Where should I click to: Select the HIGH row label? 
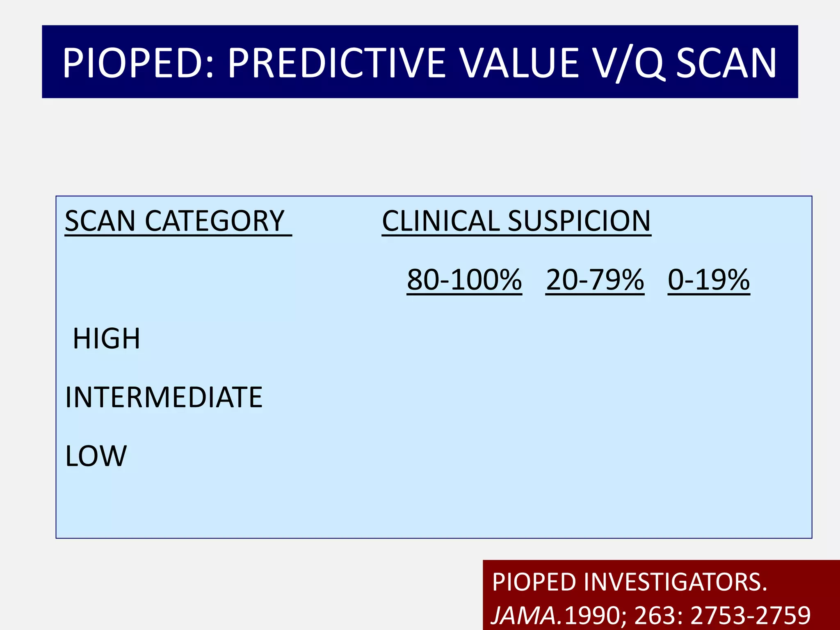(106, 339)
